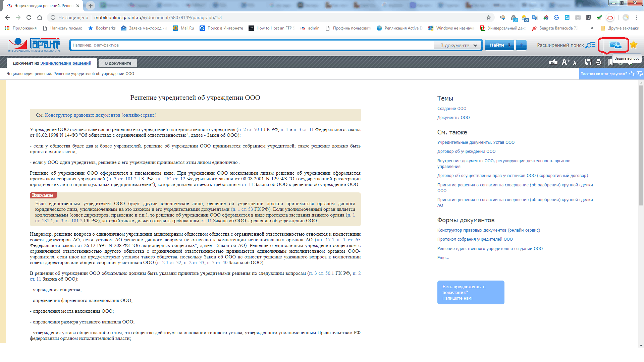Screen dimensions: 644x362
Task: Expand hidden bookmarks chevron
Action: tap(592, 28)
